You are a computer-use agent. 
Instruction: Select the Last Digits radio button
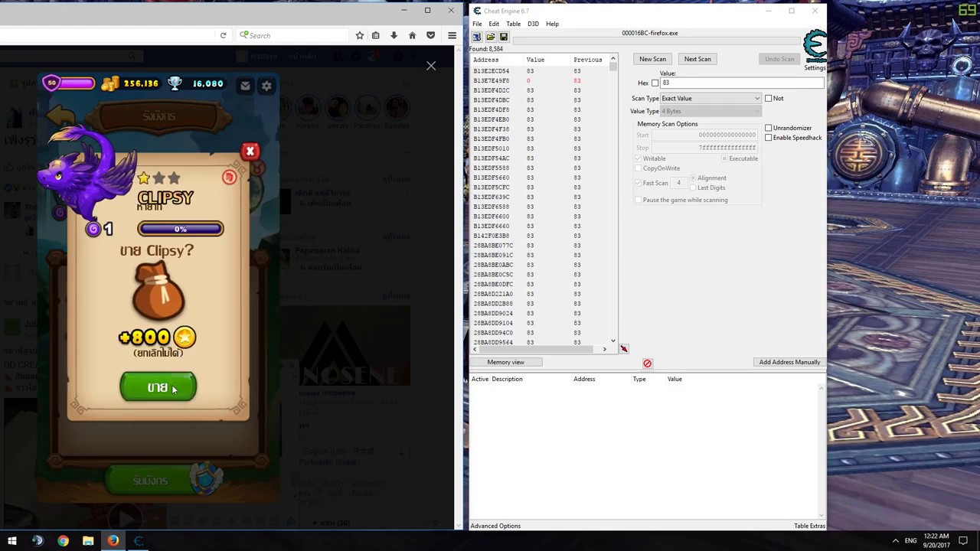pos(693,187)
